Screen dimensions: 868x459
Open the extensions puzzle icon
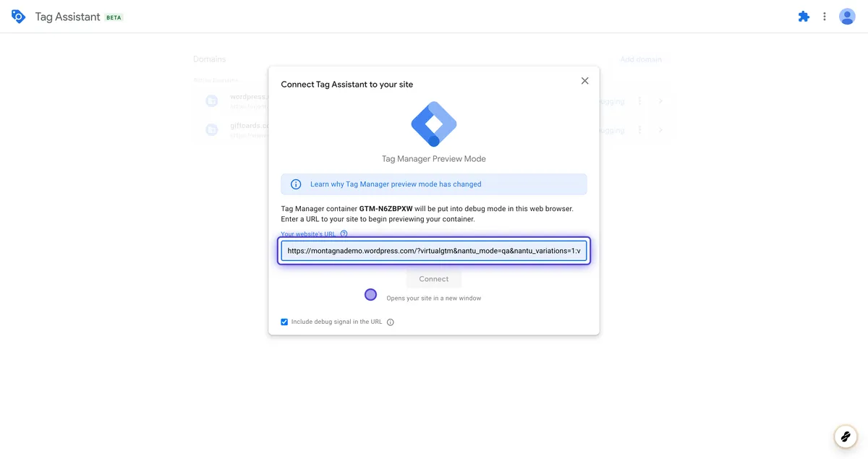click(804, 16)
